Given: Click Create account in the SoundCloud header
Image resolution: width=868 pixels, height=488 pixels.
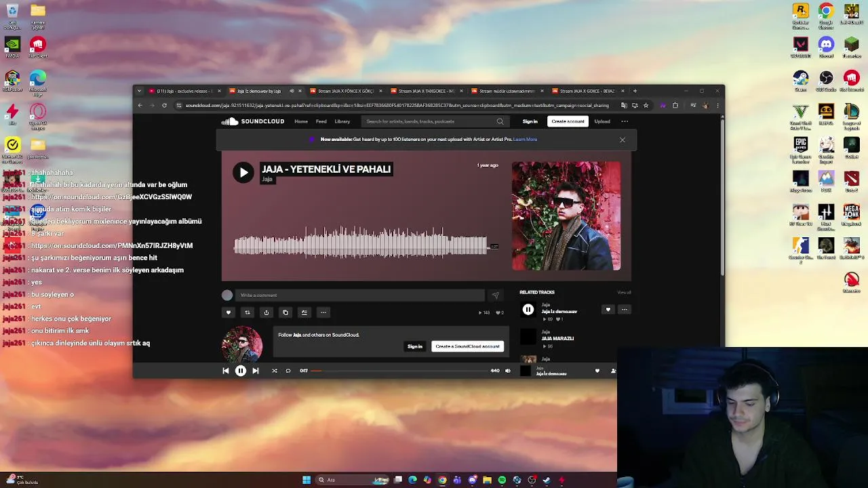Looking at the screenshot, I should (x=568, y=121).
